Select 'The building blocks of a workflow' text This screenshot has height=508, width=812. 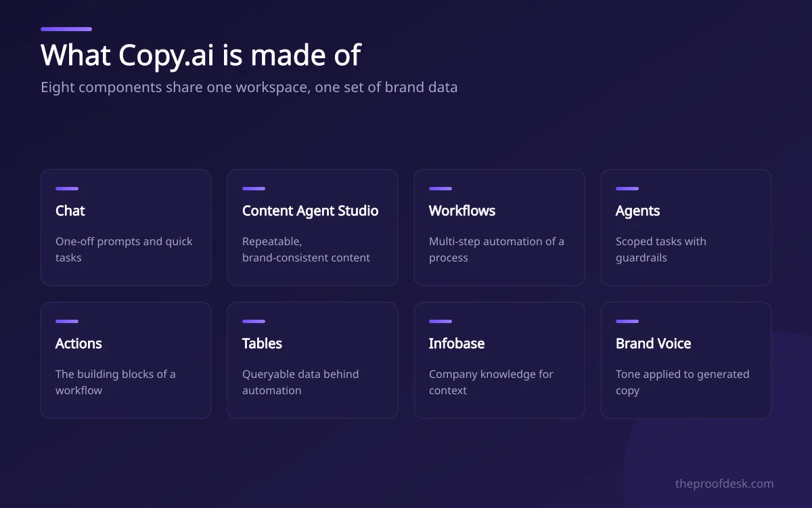click(x=116, y=382)
